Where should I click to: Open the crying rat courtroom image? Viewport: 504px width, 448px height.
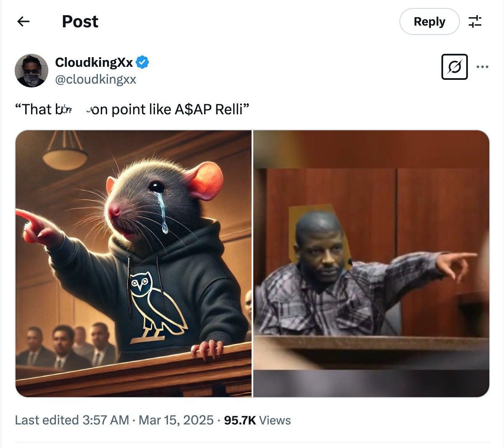click(x=134, y=264)
